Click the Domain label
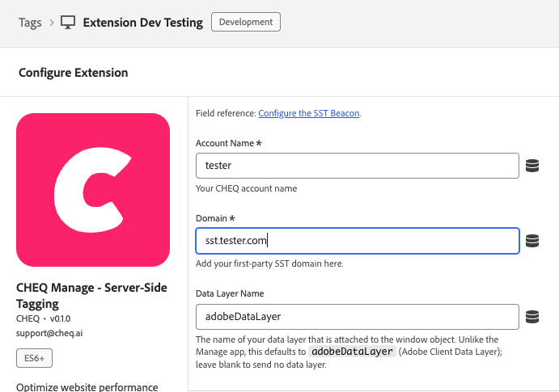The height and width of the screenshot is (392, 559). [x=215, y=218]
